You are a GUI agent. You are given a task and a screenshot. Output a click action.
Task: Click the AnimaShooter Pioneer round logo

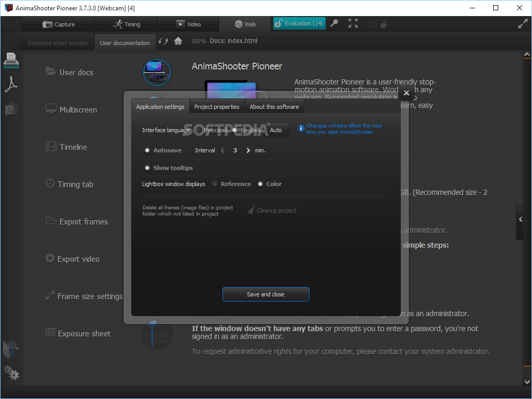(157, 72)
